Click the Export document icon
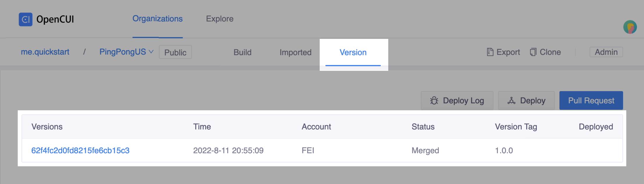 490,52
